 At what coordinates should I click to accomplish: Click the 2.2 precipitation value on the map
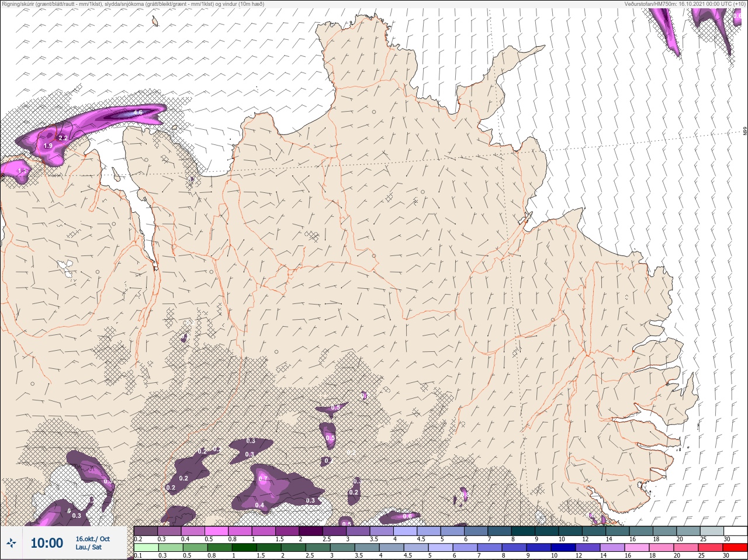click(63, 137)
